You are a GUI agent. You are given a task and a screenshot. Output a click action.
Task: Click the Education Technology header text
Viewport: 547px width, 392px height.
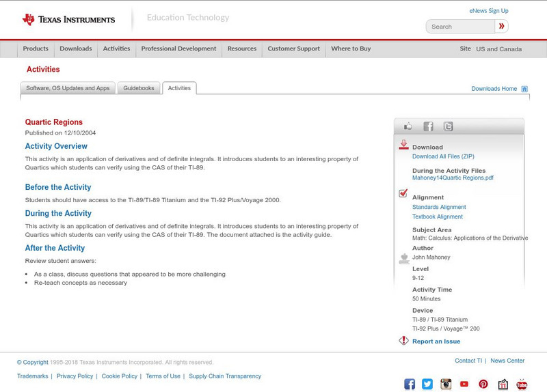click(187, 18)
